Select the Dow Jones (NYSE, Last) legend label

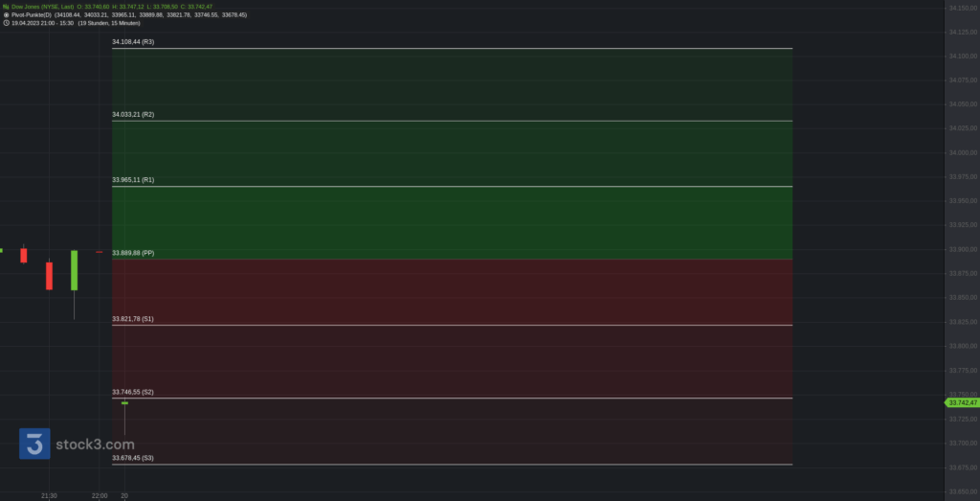pyautogui.click(x=42, y=7)
